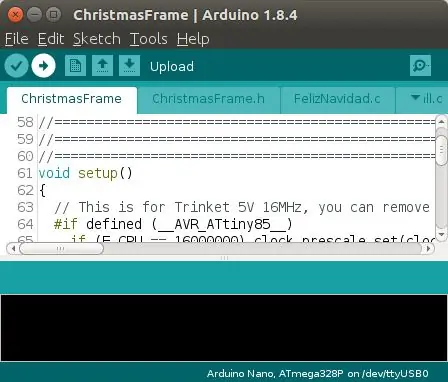Screen dimensions: 448x382
Task: Click the horizontal scrollbar thumb
Action: pos(61,248)
